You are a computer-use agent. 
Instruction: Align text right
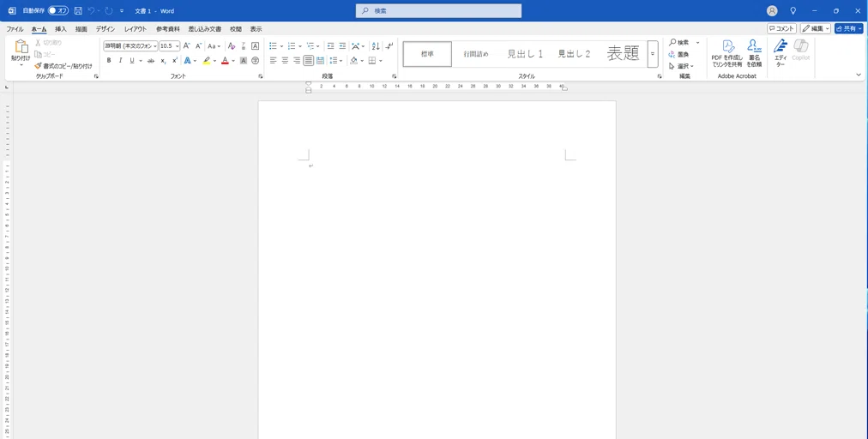coord(297,61)
